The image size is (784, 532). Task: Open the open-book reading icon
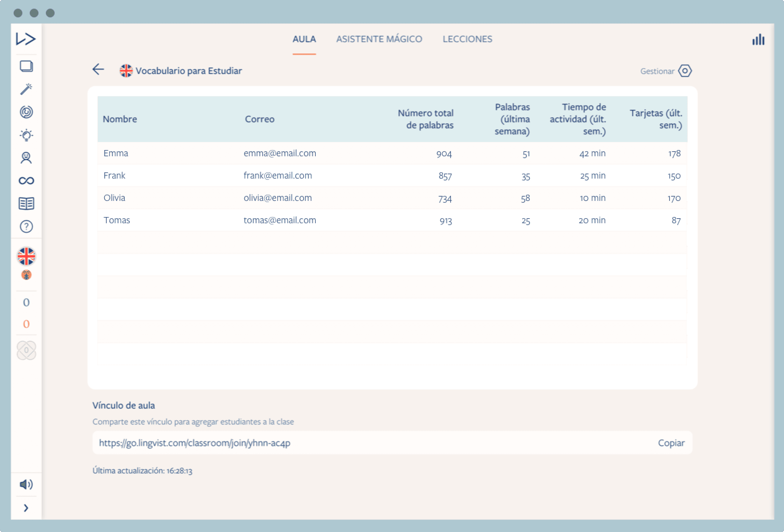pos(26,204)
